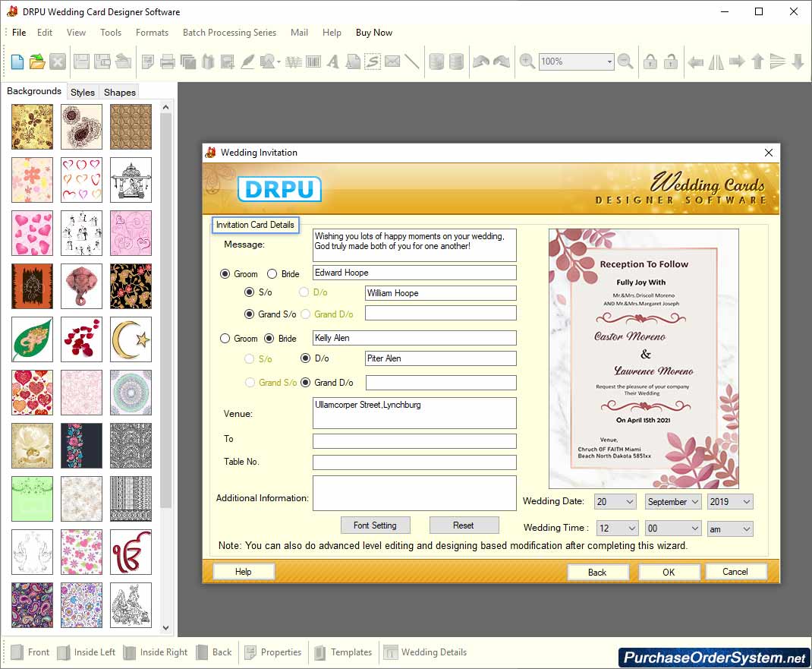Image resolution: width=812 pixels, height=669 pixels.
Task: Click the backgrounds list scrollbar down arrow
Action: coord(165,627)
